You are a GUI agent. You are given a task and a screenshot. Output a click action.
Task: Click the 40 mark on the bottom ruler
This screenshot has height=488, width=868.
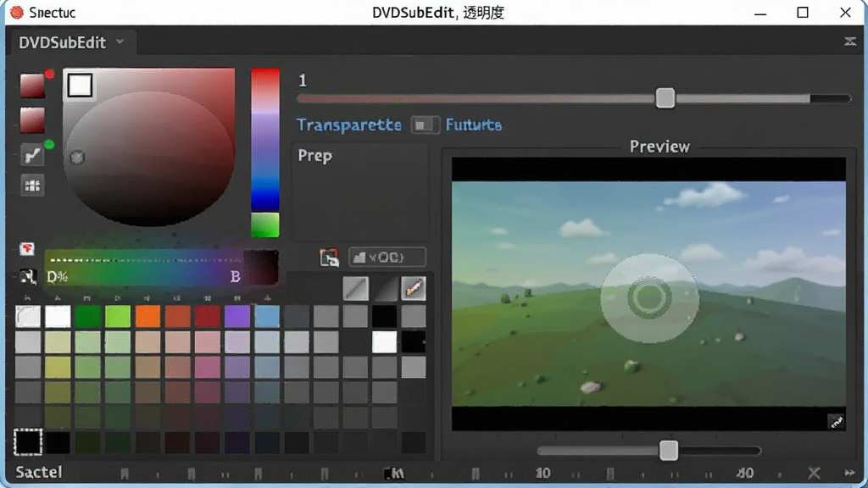click(745, 473)
